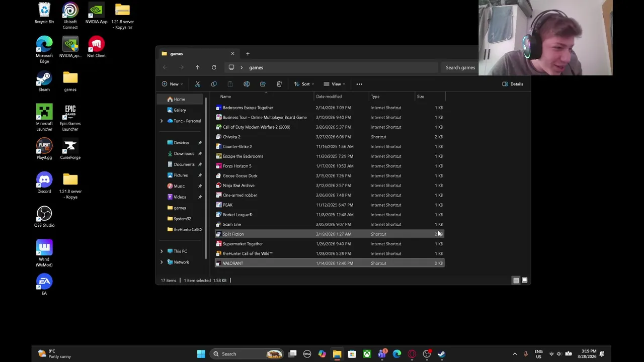Open Windows Start menu

point(201,354)
